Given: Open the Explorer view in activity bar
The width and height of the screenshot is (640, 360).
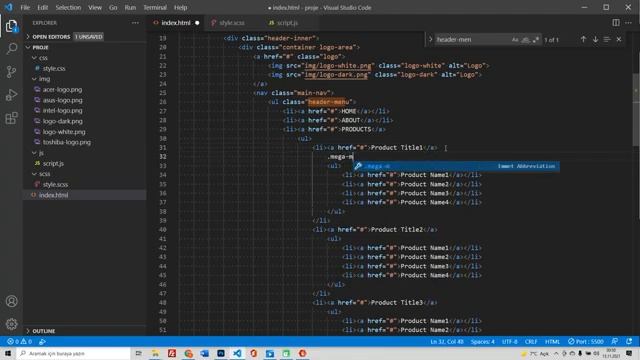Looking at the screenshot, I should (11, 27).
